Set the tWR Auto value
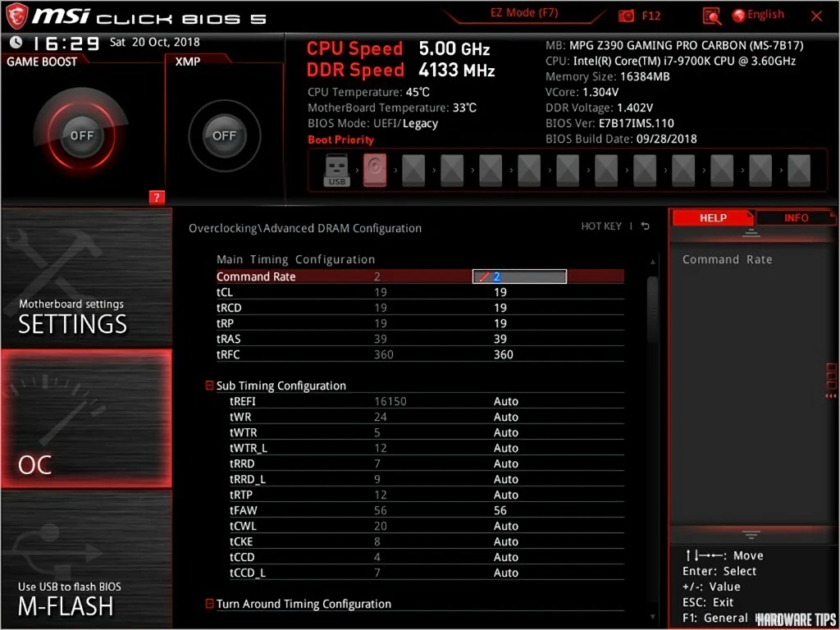Screen dimensions: 840x630 point(505,417)
